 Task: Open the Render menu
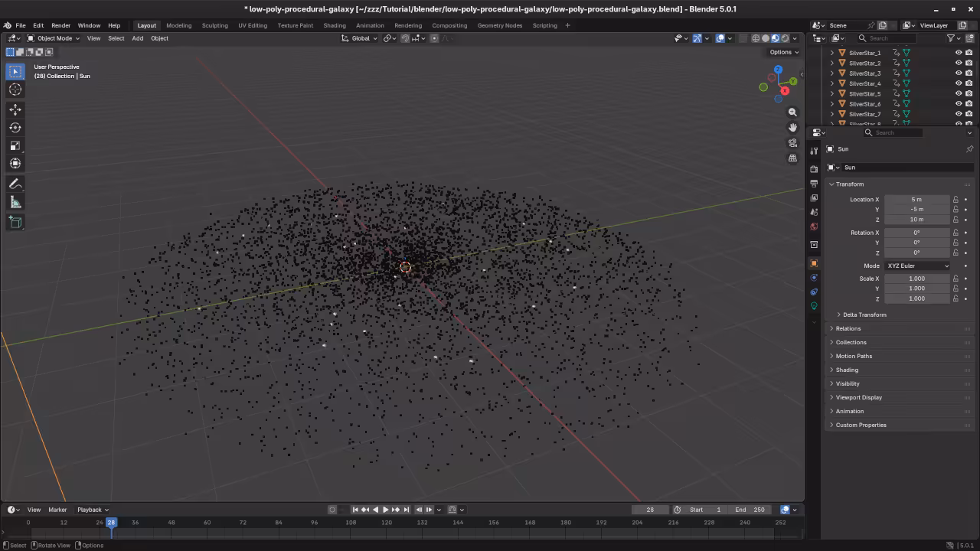pyautogui.click(x=60, y=25)
